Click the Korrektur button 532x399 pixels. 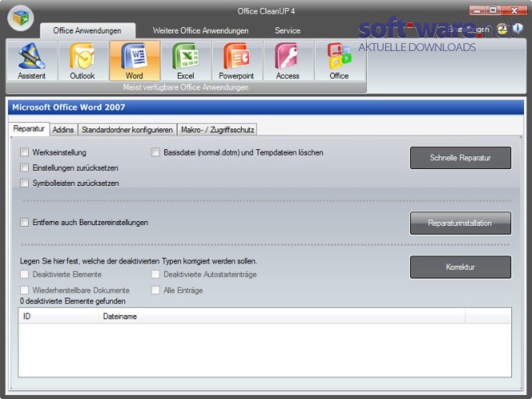[460, 267]
